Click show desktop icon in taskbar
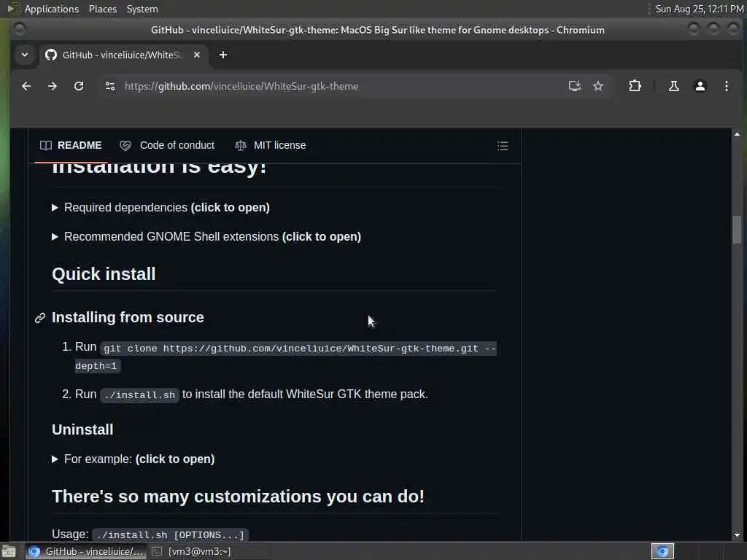This screenshot has height=560, width=747. [x=9, y=551]
